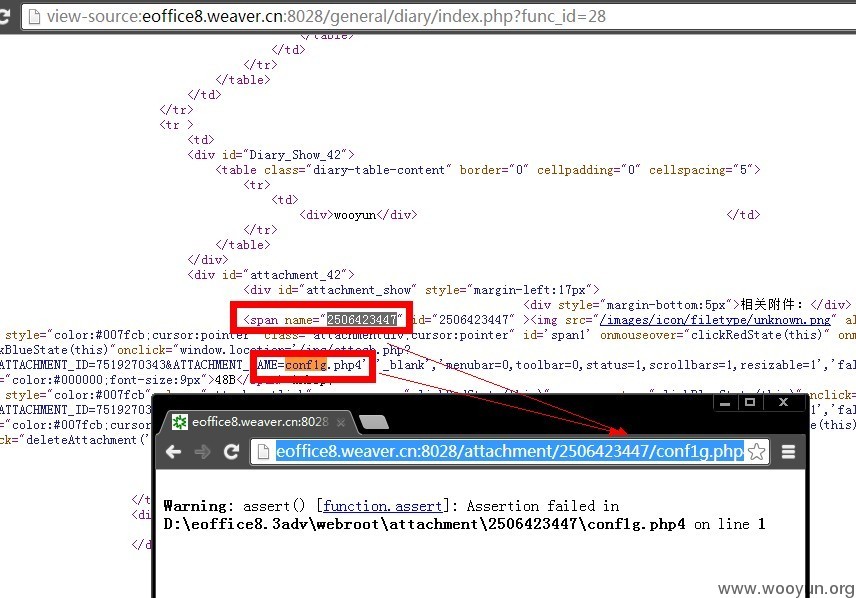Go back in popup browser window
Image resolution: width=856 pixels, height=598 pixels.
click(x=174, y=452)
